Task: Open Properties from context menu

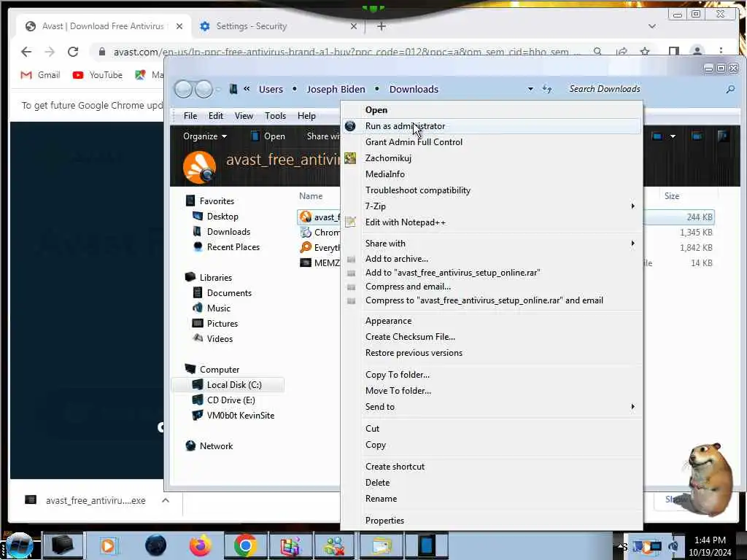Action: click(x=491, y=521)
